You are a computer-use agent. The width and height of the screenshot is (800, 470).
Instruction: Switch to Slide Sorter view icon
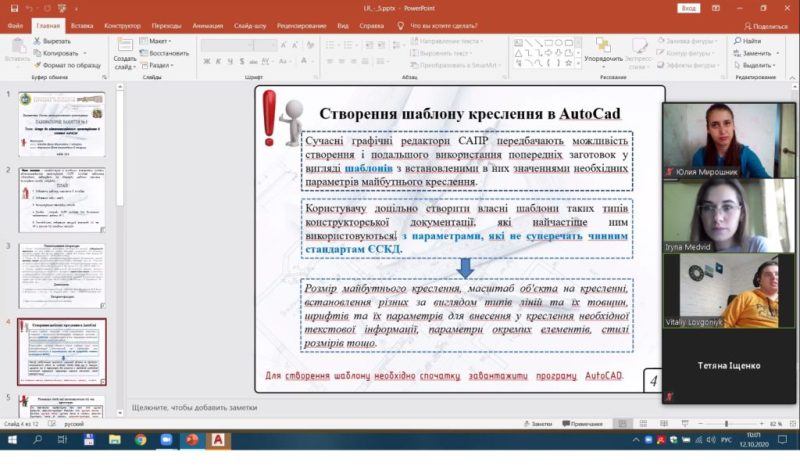(643, 424)
